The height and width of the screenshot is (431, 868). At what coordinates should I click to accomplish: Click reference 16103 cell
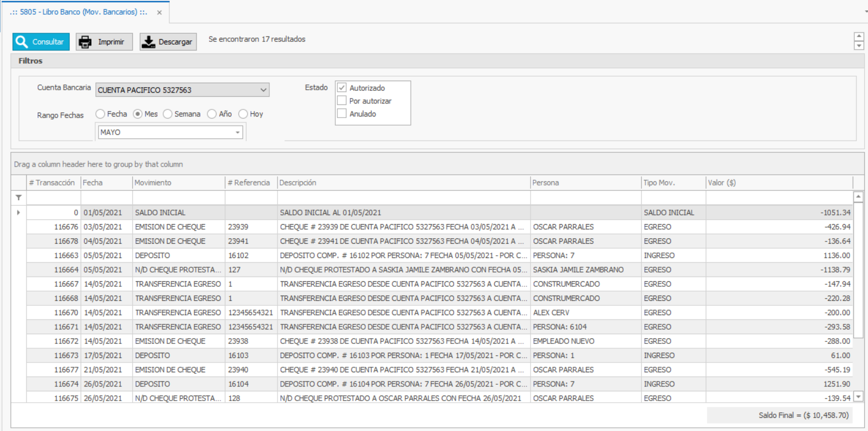pyautogui.click(x=251, y=355)
